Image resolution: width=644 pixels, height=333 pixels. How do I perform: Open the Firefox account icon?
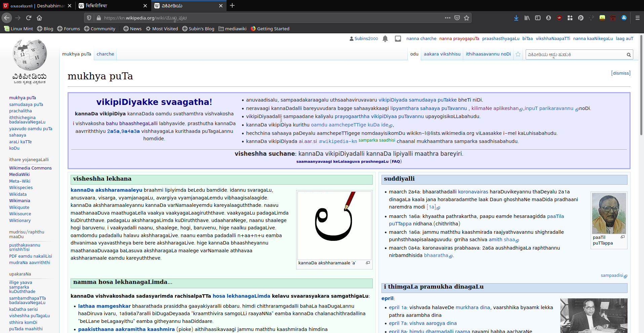[x=549, y=18]
